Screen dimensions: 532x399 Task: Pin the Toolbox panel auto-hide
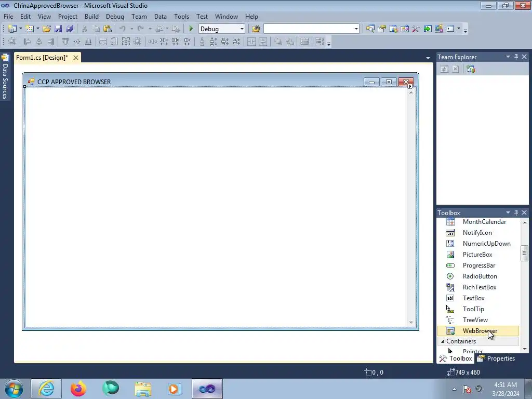point(516,212)
